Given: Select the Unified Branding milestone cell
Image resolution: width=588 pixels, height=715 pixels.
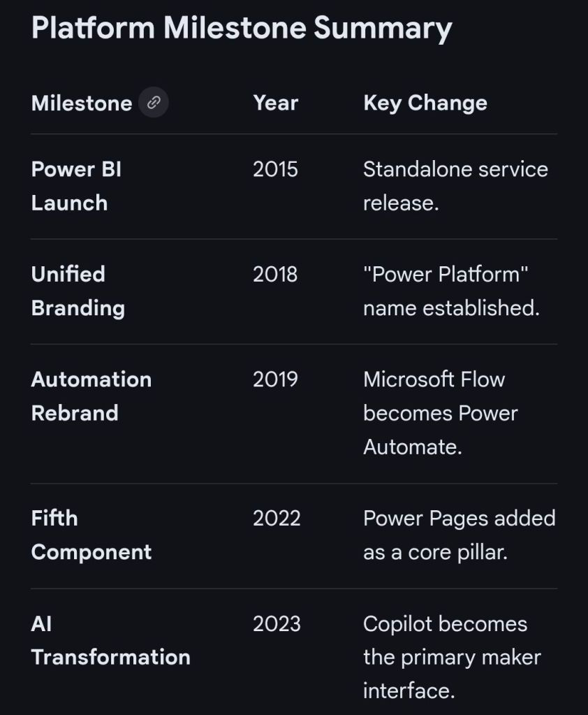Looking at the screenshot, I should click(x=78, y=291).
